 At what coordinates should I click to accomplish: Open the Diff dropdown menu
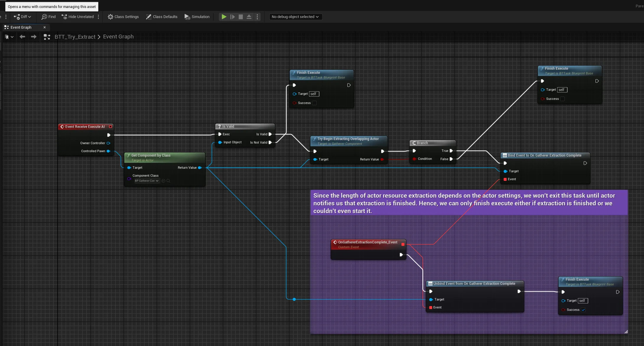click(x=22, y=17)
